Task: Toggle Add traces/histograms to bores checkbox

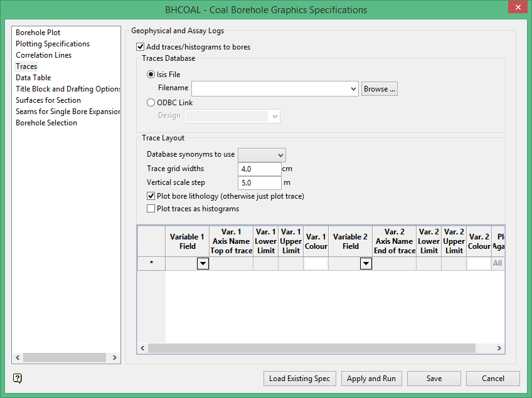Action: [x=141, y=47]
